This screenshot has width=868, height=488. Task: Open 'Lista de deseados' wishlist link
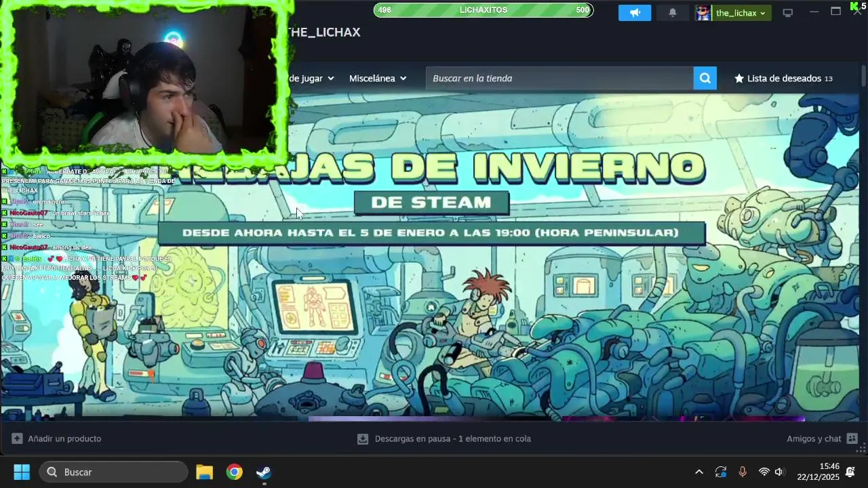pyautogui.click(x=784, y=79)
